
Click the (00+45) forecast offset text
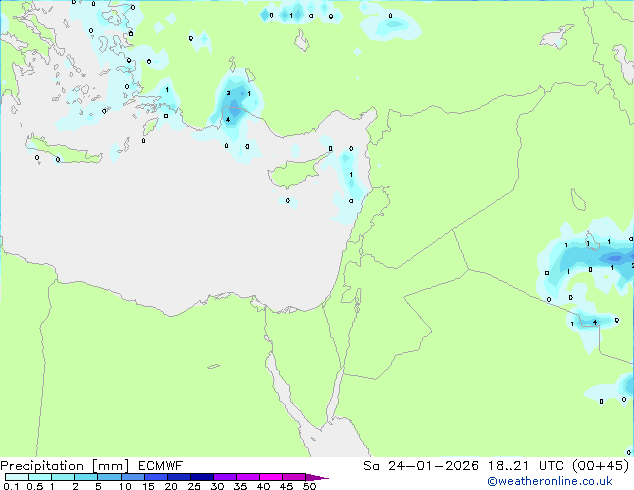600,466
